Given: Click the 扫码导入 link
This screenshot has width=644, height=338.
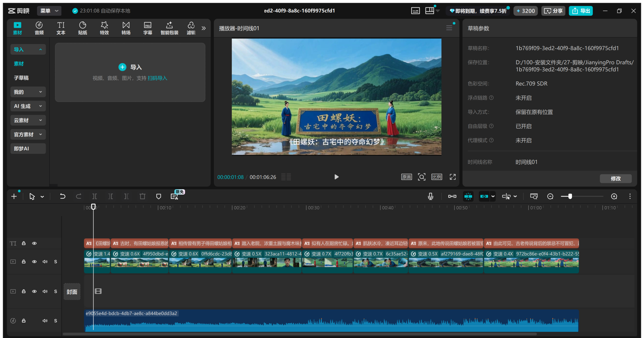Looking at the screenshot, I should tap(157, 78).
